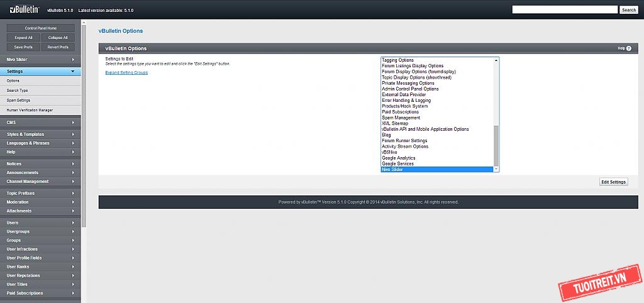This screenshot has height=303, width=644.
Task: Click the Save Prefs button
Action: click(x=23, y=47)
